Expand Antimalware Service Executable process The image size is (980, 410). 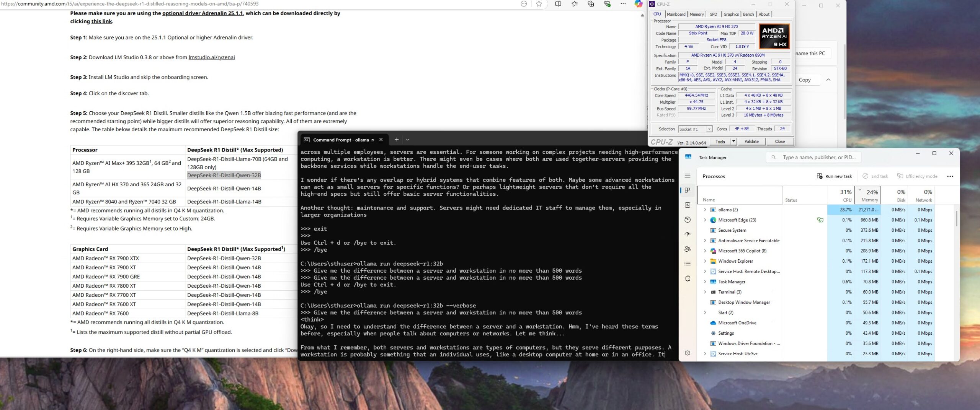pyautogui.click(x=705, y=241)
